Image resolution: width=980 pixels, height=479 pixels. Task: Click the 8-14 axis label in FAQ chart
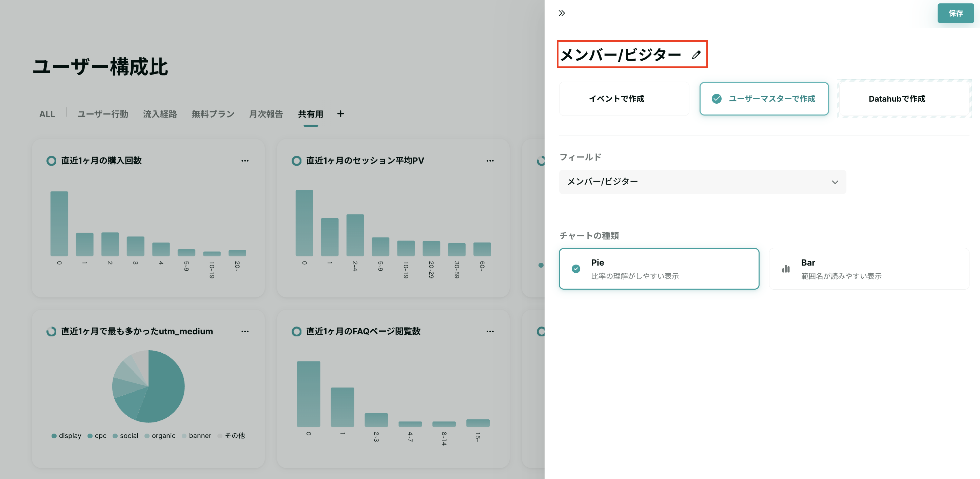pos(444,438)
